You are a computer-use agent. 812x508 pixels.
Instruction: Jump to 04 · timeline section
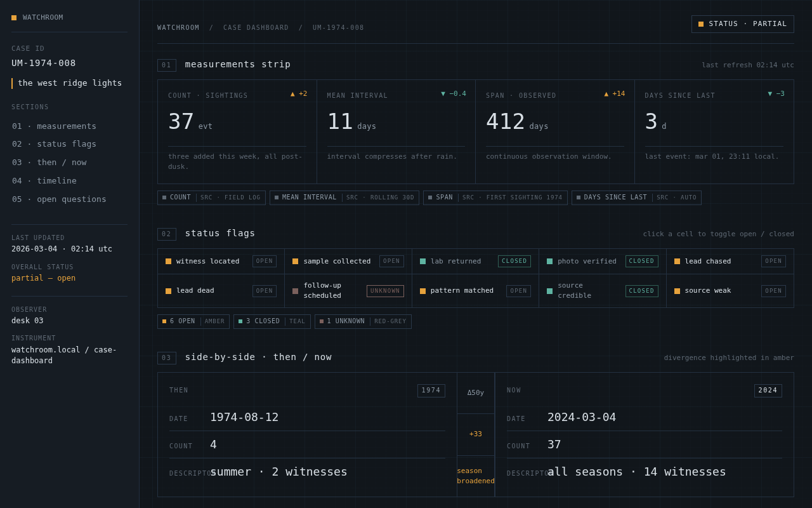pos(69,181)
